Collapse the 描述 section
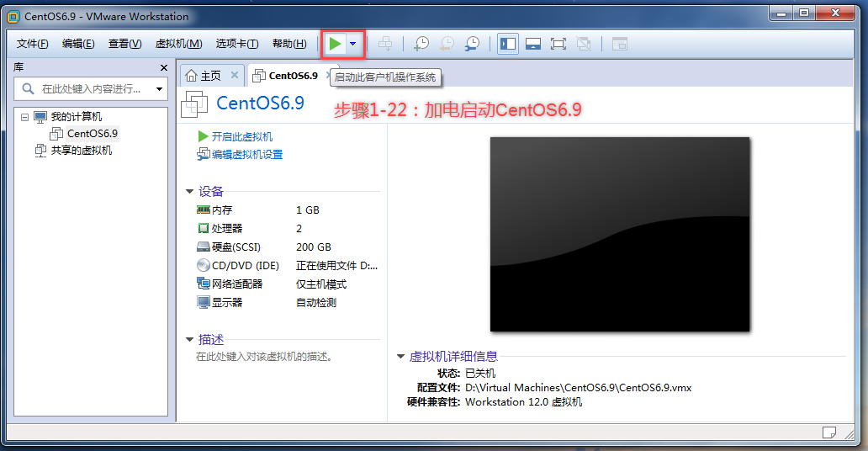The height and width of the screenshot is (451, 868). [189, 340]
